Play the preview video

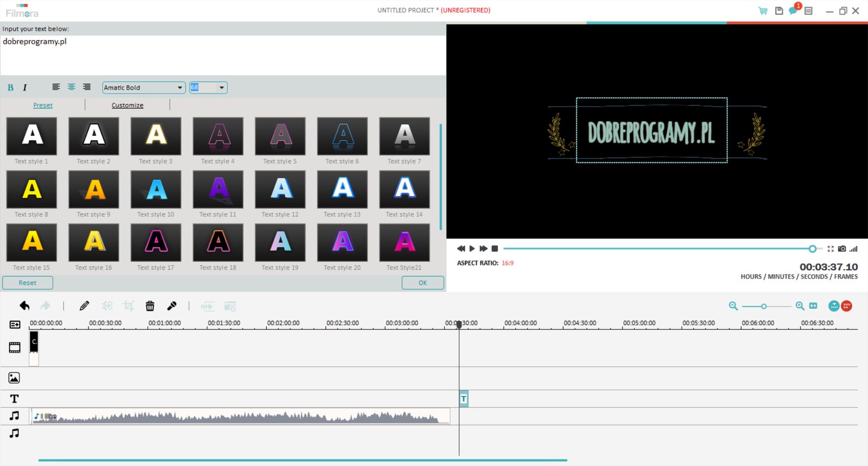coord(472,248)
